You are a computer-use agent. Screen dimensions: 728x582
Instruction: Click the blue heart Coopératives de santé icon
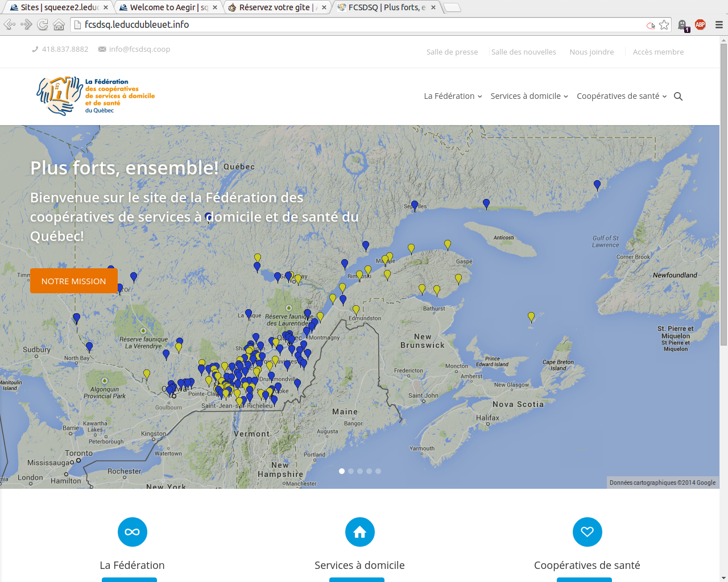coord(587,532)
